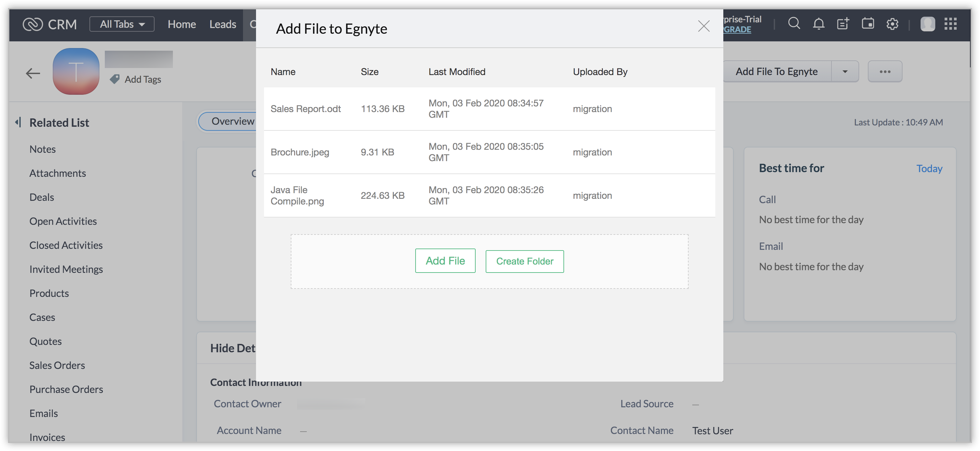Open Attachments in Related List
The image size is (980, 451).
[x=57, y=173]
